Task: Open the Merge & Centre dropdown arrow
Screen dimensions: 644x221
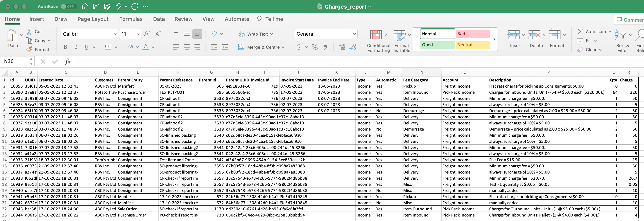Action: [283, 47]
